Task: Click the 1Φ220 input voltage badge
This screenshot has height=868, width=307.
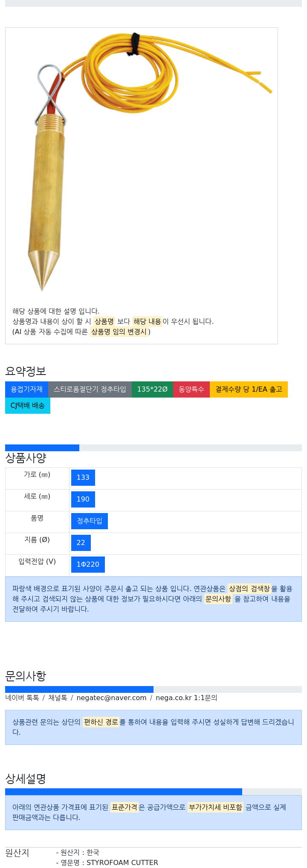Action: click(x=88, y=565)
